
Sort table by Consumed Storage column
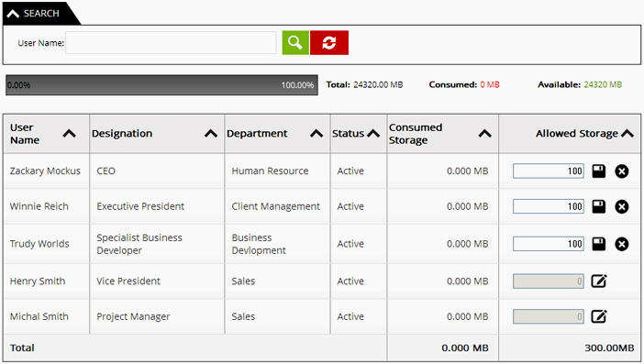point(484,133)
